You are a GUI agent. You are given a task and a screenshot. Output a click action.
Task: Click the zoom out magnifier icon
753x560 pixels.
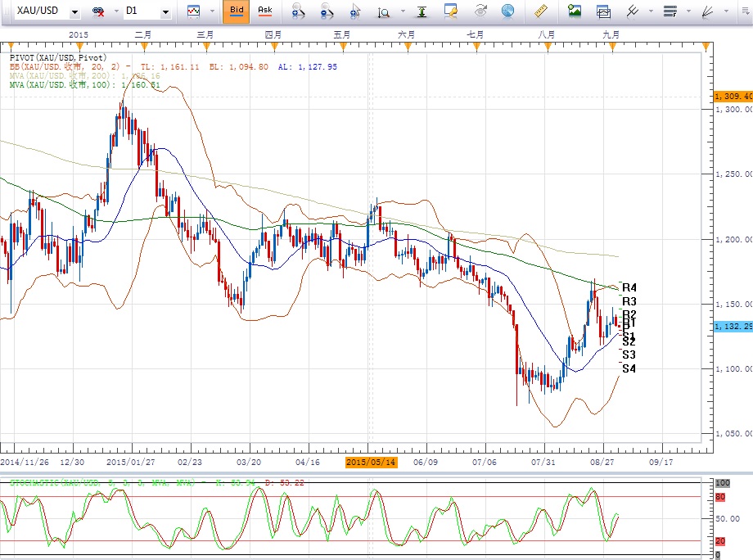(327, 11)
